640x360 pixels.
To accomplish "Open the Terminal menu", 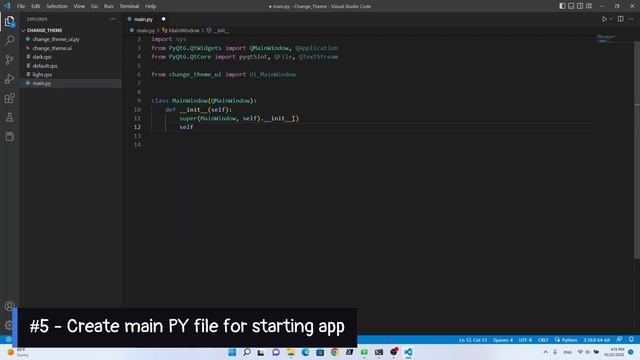I will [x=129, y=6].
